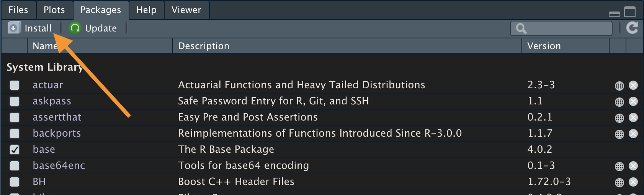Viewport: 644px width, 195px height.
Task: Load the actuar package checkbox
Action: tap(15, 85)
